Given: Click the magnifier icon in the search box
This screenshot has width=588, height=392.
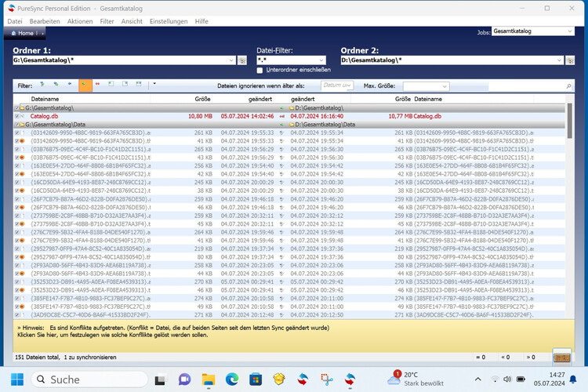Looking at the screenshot, I should click(568, 86).
